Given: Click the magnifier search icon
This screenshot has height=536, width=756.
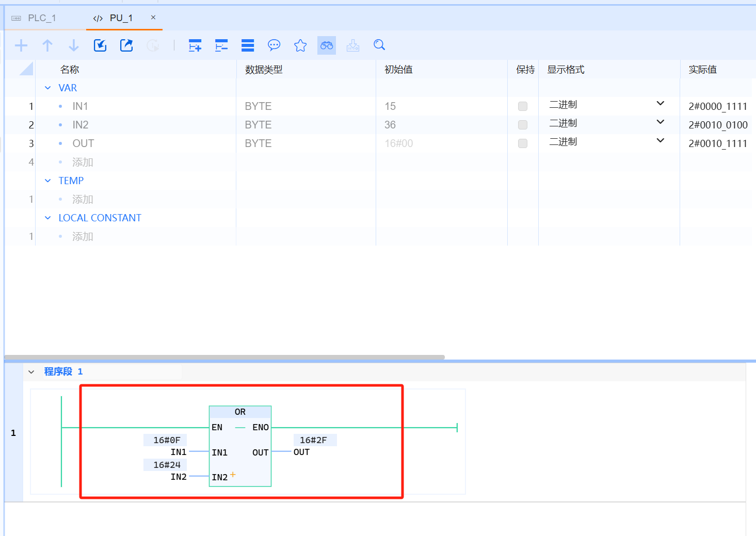Looking at the screenshot, I should pos(379,45).
